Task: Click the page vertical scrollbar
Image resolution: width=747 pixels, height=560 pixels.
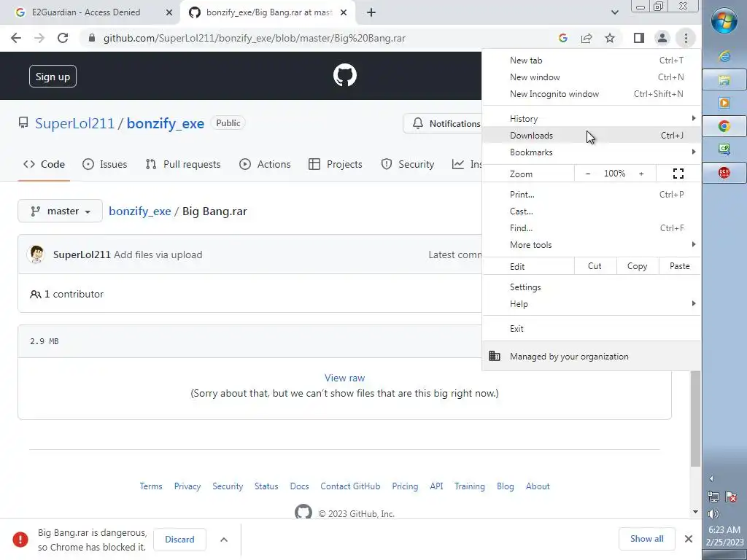Action: (695, 419)
